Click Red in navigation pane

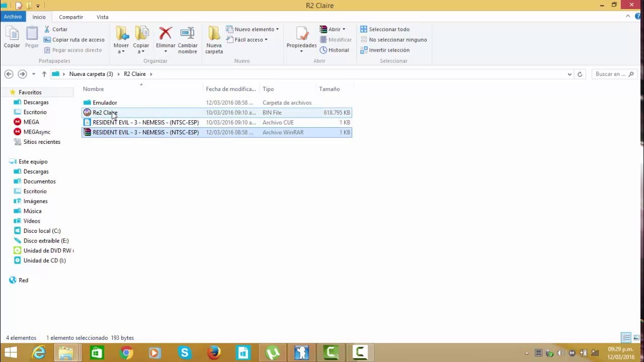(23, 281)
